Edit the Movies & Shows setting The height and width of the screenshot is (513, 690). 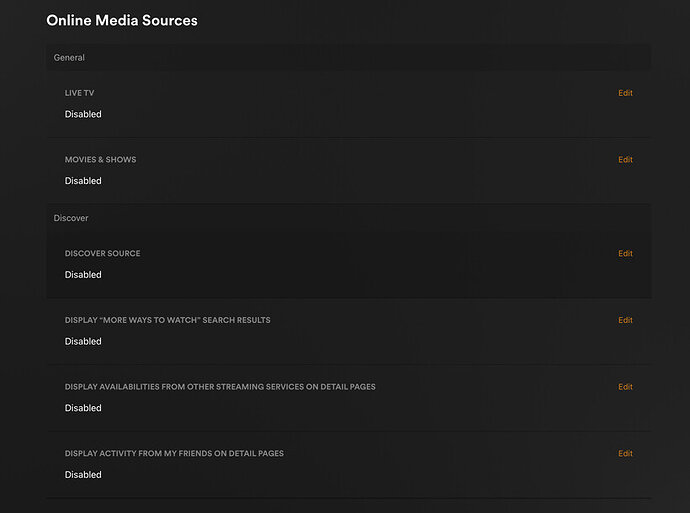click(625, 160)
